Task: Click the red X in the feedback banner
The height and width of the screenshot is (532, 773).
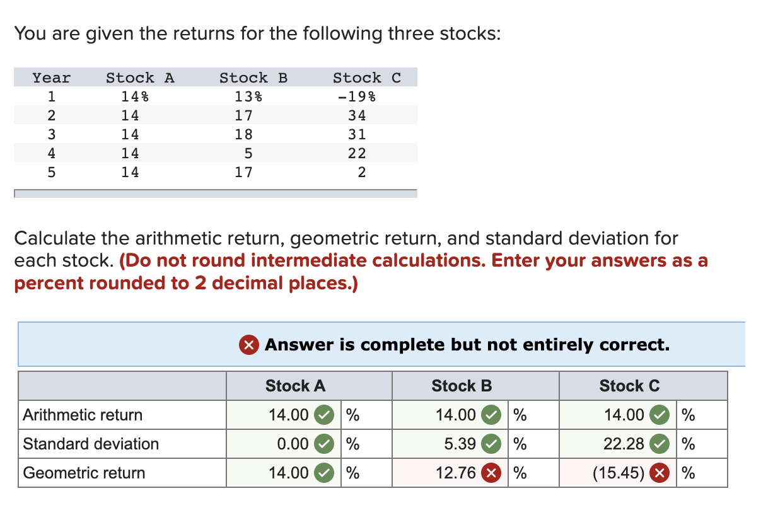Action: [x=250, y=345]
